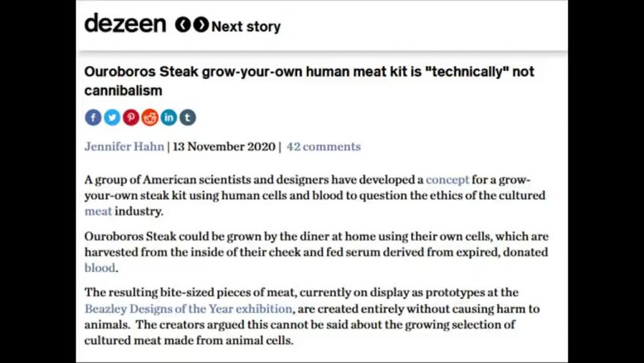Screen dimensions: 644x363
Task: Click the first paragraph of the article body
Action: click(x=314, y=195)
